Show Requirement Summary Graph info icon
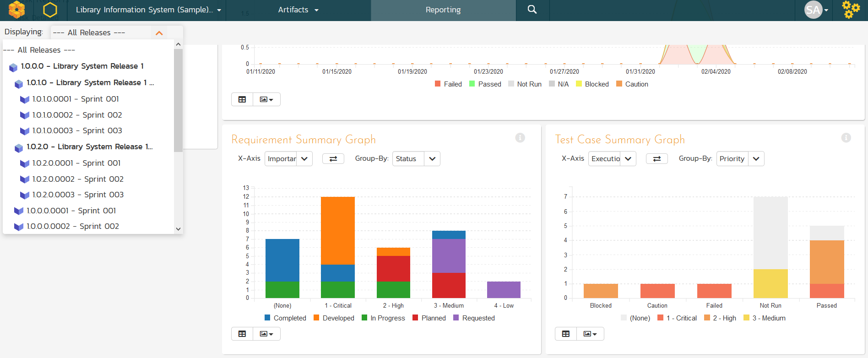The height and width of the screenshot is (358, 868). 520,138
